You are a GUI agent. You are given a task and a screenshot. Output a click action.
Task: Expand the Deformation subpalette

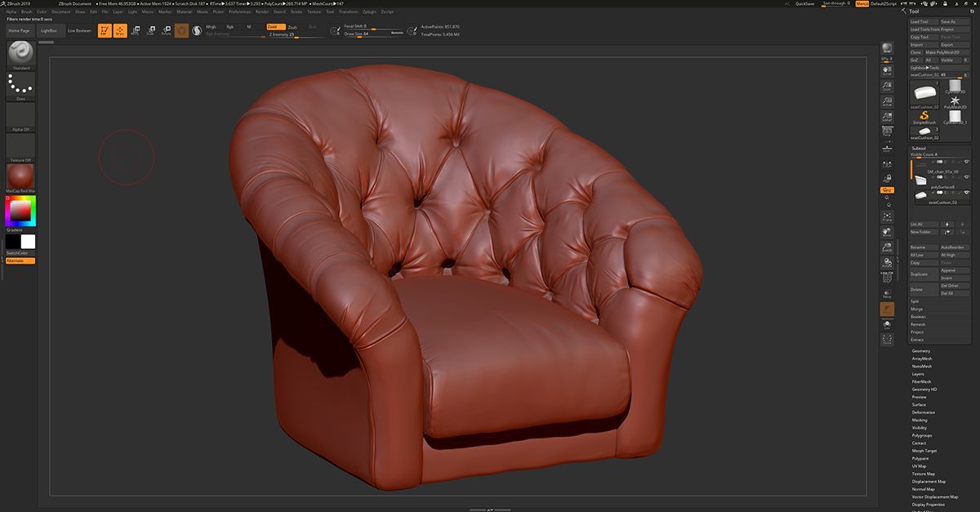(x=923, y=412)
